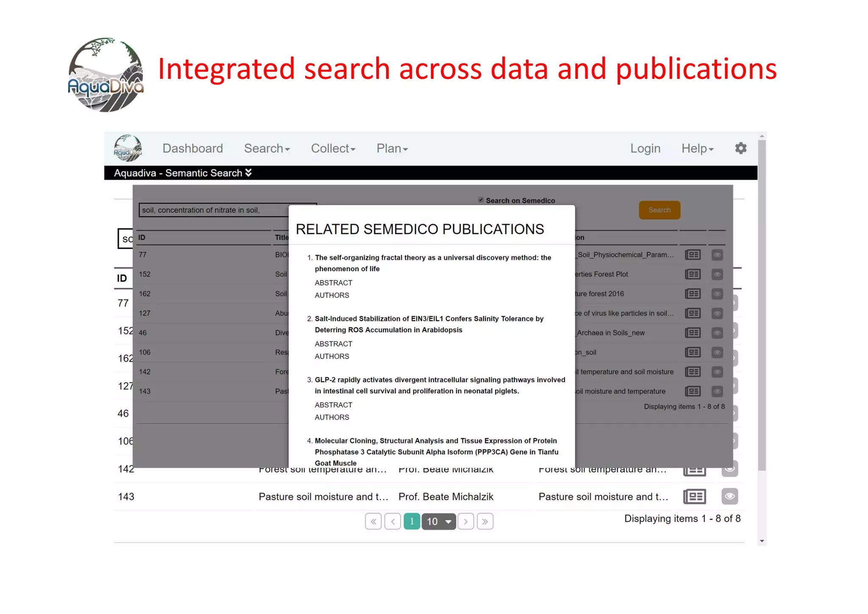Open publications icon for row 77
The height and width of the screenshot is (614, 868).
click(693, 255)
